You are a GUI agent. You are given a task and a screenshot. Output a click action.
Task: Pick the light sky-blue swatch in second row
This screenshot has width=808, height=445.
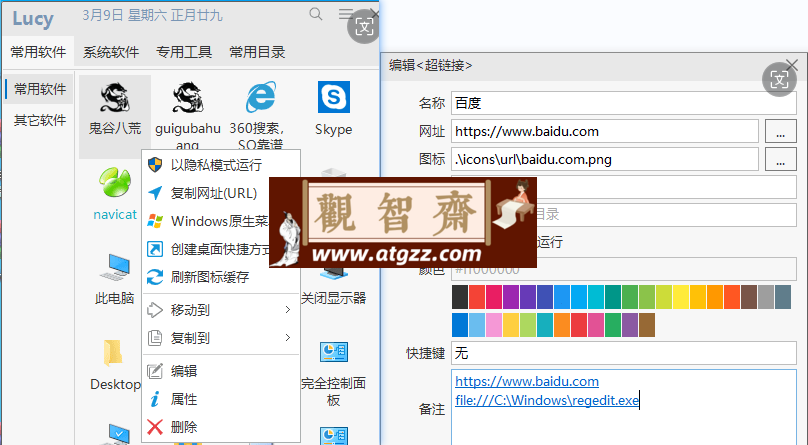point(477,325)
